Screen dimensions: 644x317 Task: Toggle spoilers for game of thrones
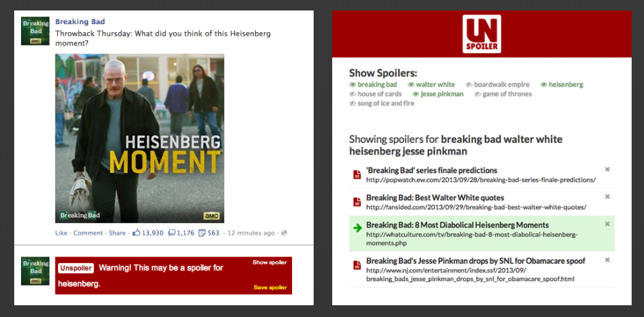coord(503,94)
